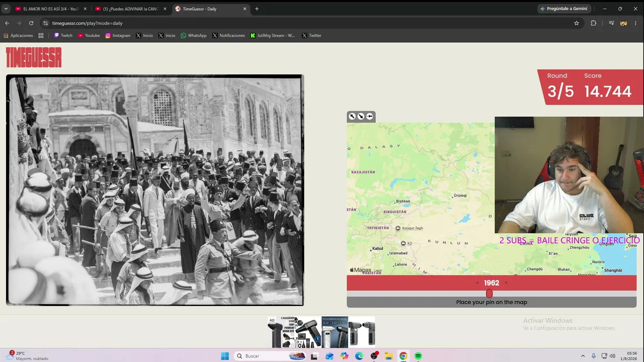Viewport: 644px width, 362px height.
Task: Close the 'EL AMOR NO ES ASÍ' tab
Action: 85,9
